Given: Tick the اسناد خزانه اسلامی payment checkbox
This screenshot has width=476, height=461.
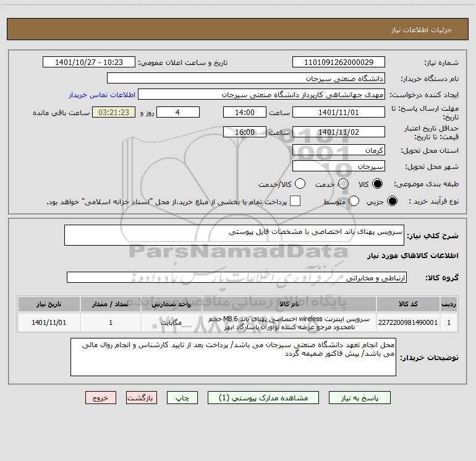Looking at the screenshot, I should [x=295, y=201].
